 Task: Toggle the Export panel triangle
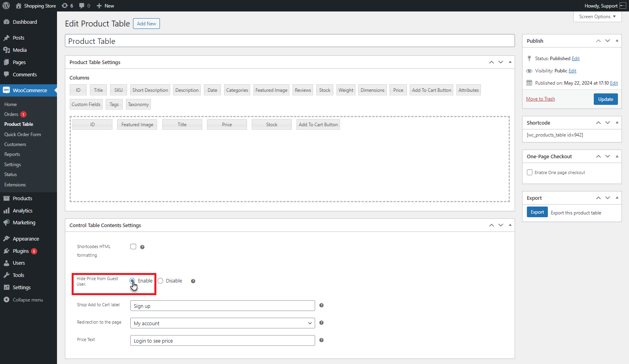pyautogui.click(x=617, y=198)
